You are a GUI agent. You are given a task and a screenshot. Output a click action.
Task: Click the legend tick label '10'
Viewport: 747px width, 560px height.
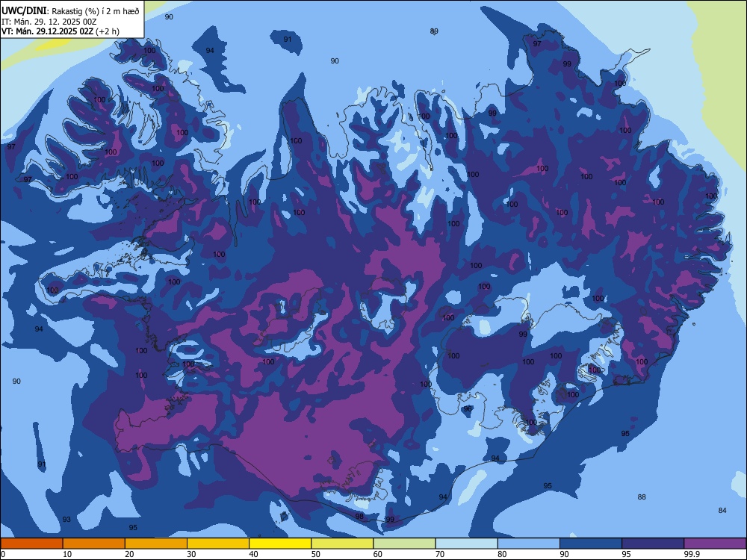(x=67, y=554)
